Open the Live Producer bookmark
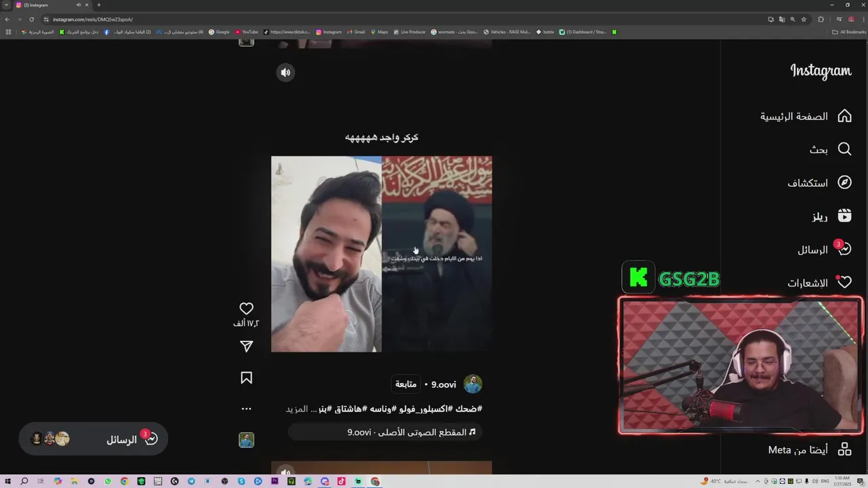Image resolution: width=868 pixels, height=488 pixels. 410,32
